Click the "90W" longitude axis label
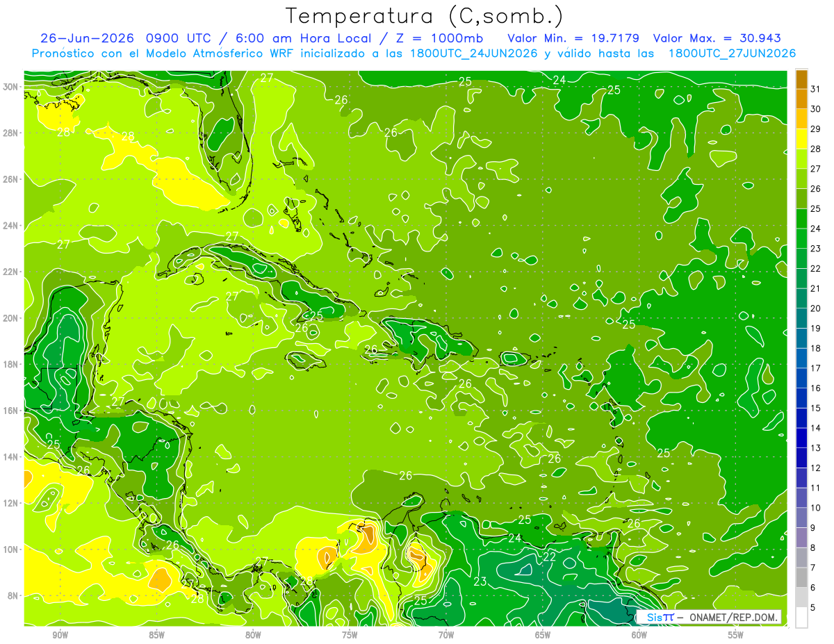Viewport: 834px width, 644px height. (60, 635)
